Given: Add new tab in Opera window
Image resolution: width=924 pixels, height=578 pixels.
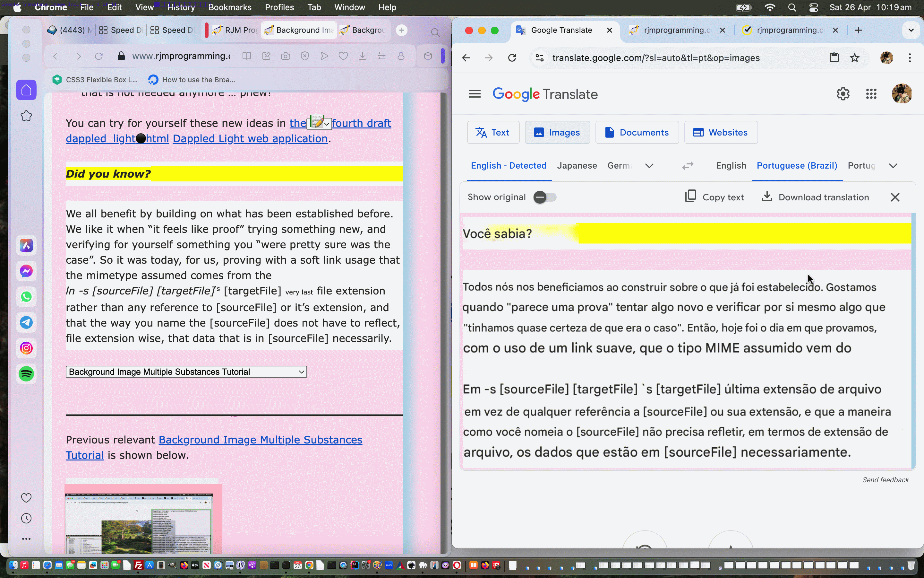Looking at the screenshot, I should 401,30.
